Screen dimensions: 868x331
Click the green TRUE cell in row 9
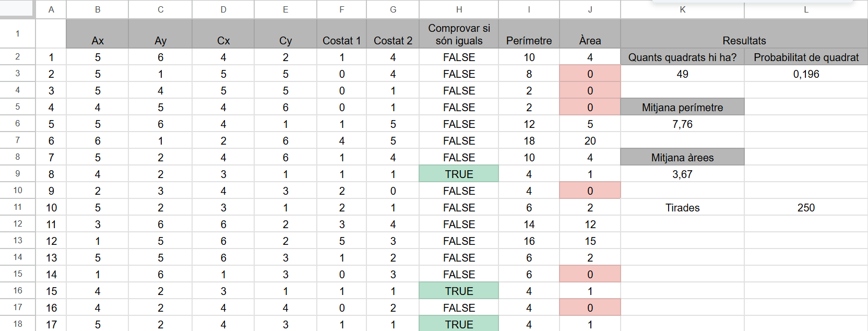[x=459, y=174]
